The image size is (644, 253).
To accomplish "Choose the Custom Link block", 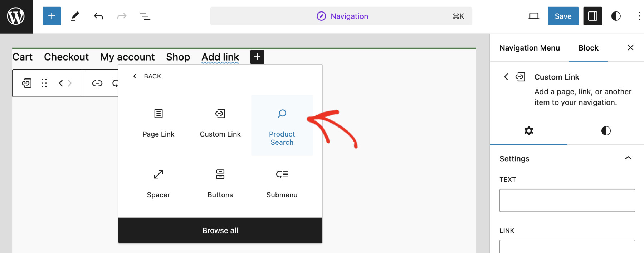I will click(x=220, y=125).
